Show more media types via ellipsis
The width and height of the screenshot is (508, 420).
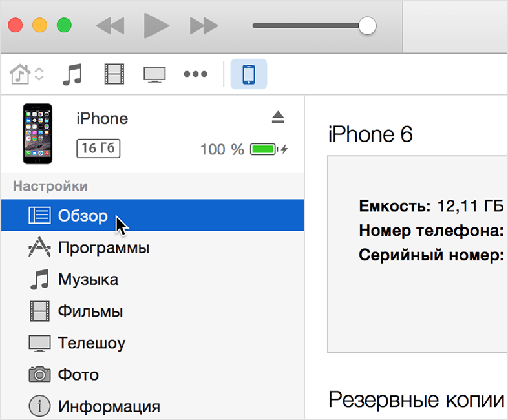(x=195, y=74)
